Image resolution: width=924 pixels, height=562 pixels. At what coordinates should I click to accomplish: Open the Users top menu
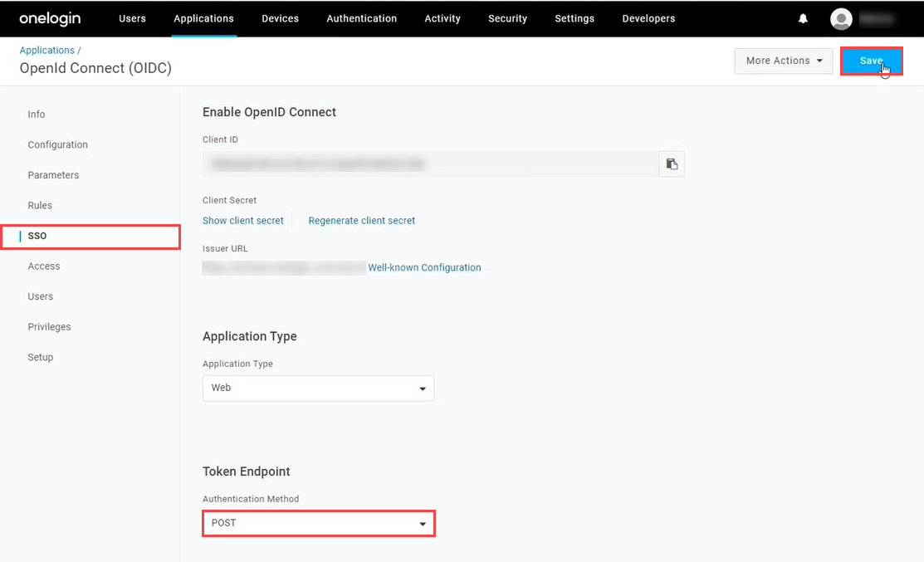(132, 18)
